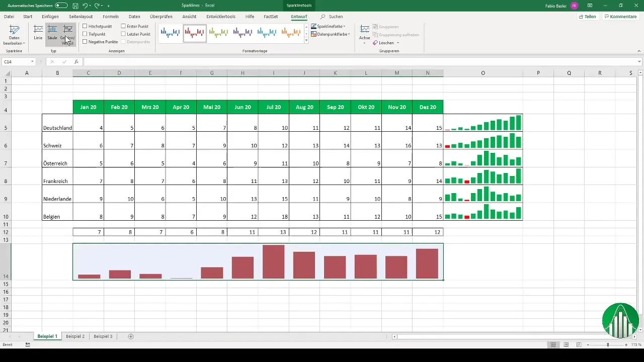Open the macro recording status bar icon
644x362 pixels.
point(28,345)
